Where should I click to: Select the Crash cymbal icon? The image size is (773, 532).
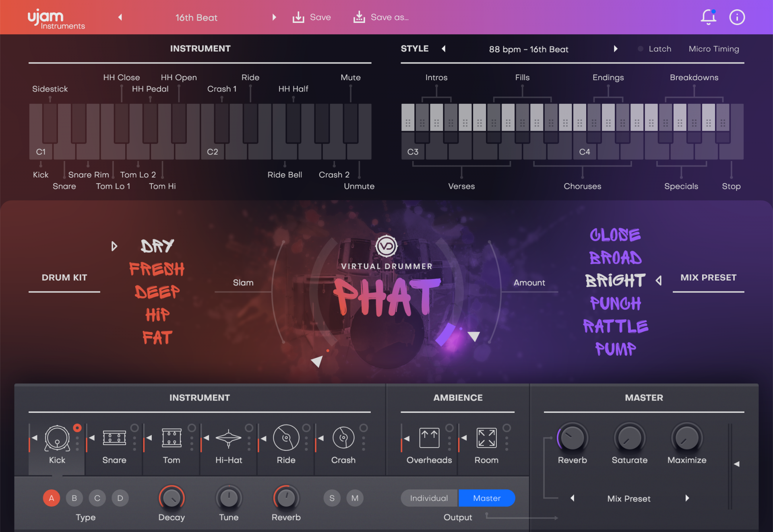click(x=343, y=438)
